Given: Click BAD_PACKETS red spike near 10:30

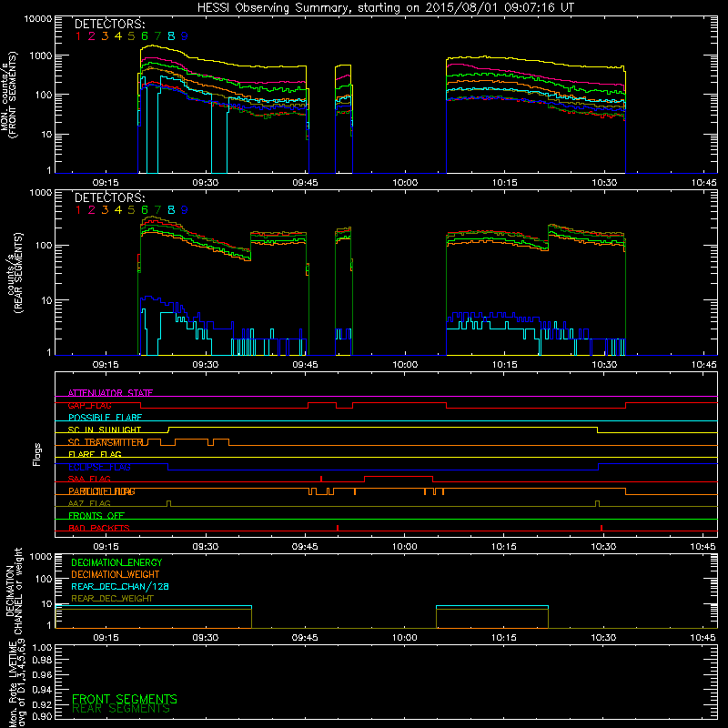Looking at the screenshot, I should click(x=602, y=528).
